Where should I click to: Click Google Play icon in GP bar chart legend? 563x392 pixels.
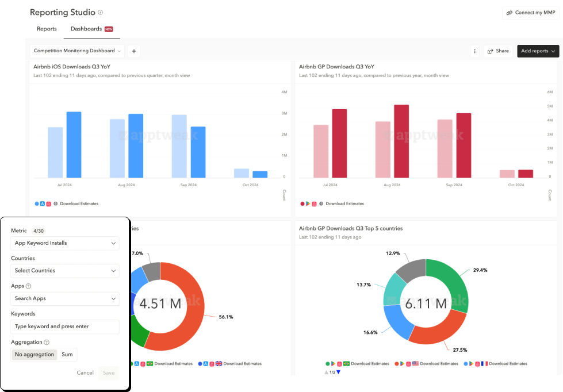(308, 203)
